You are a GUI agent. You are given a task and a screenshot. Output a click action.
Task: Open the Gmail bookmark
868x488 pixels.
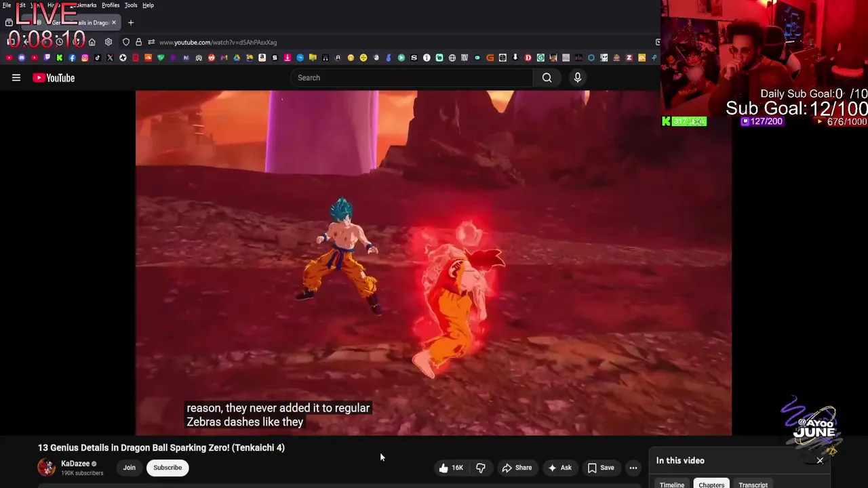(224, 58)
